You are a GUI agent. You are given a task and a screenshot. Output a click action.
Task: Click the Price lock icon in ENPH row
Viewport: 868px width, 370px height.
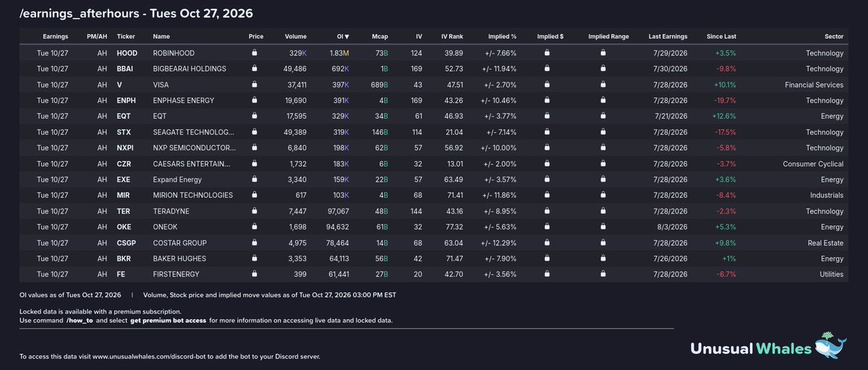pos(255,101)
